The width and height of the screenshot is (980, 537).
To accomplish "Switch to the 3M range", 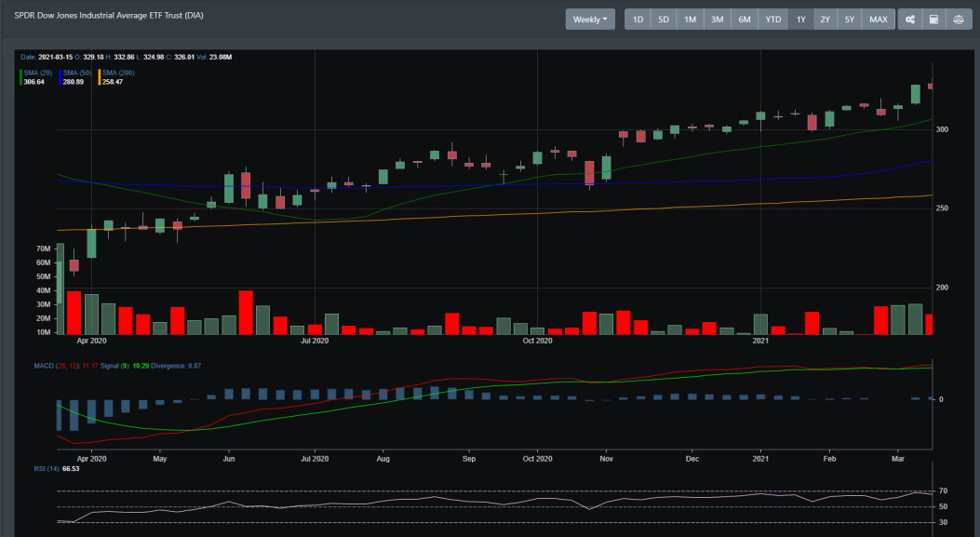I will pyautogui.click(x=717, y=20).
